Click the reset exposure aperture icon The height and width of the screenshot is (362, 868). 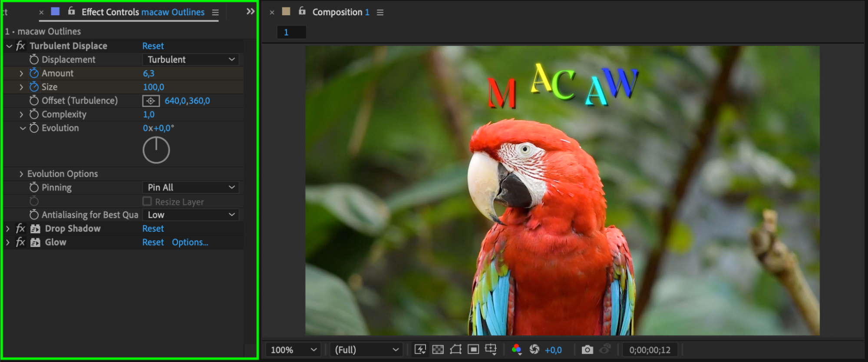pos(534,349)
